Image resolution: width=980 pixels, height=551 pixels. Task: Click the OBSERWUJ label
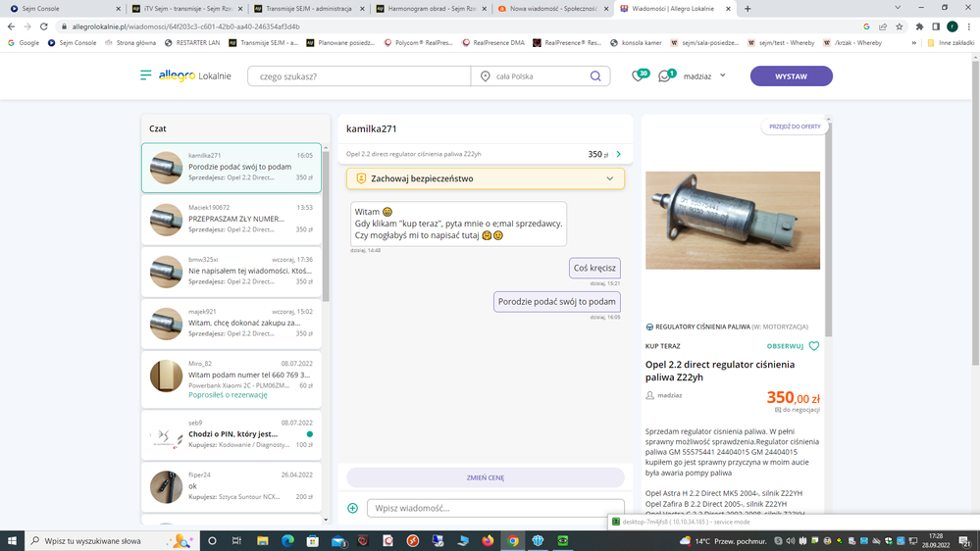coord(785,346)
